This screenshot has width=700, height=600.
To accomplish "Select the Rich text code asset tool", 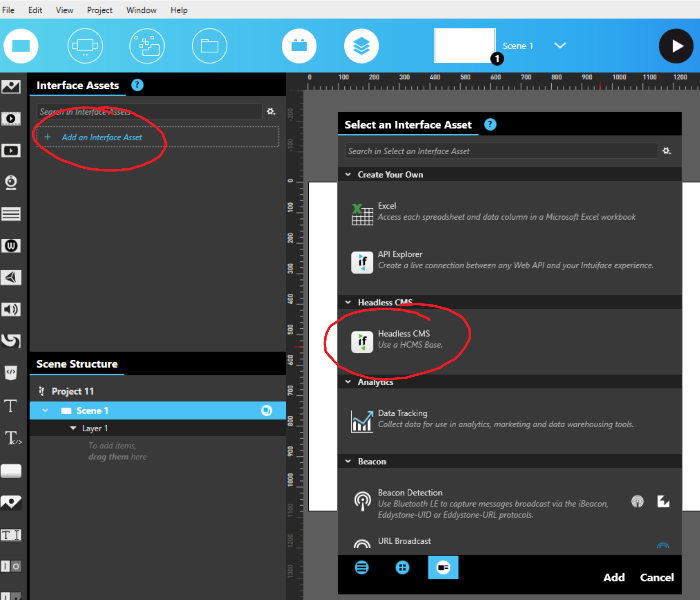I will (13, 438).
